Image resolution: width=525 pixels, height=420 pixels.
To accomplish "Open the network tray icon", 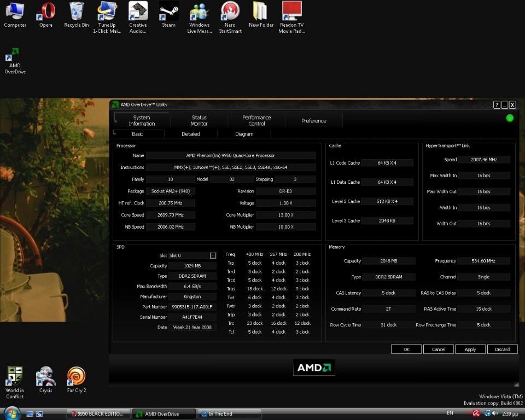I will coord(487,413).
